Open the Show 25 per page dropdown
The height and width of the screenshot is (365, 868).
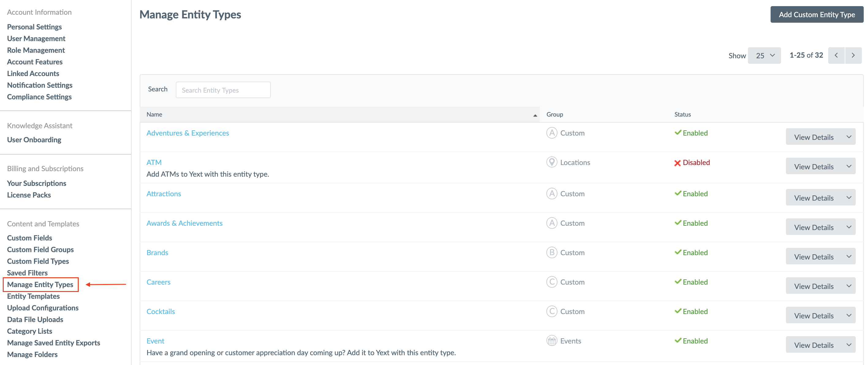(764, 56)
